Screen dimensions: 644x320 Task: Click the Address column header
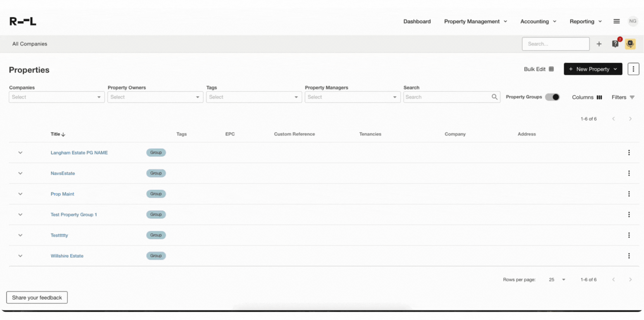click(527, 134)
